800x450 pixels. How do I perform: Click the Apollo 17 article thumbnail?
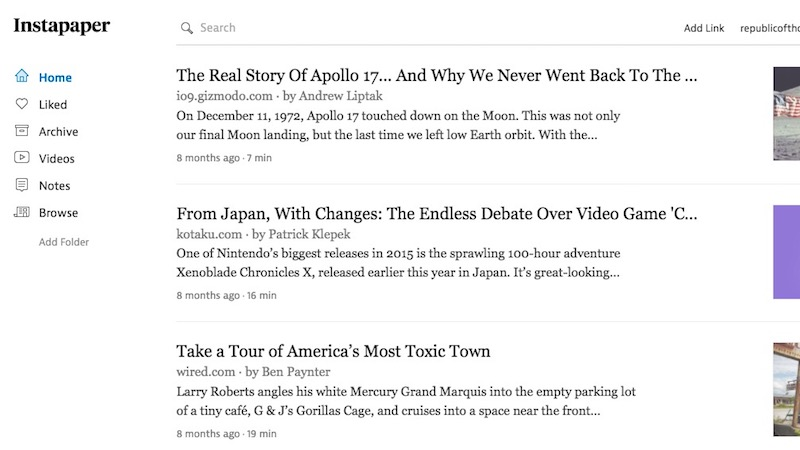786,114
